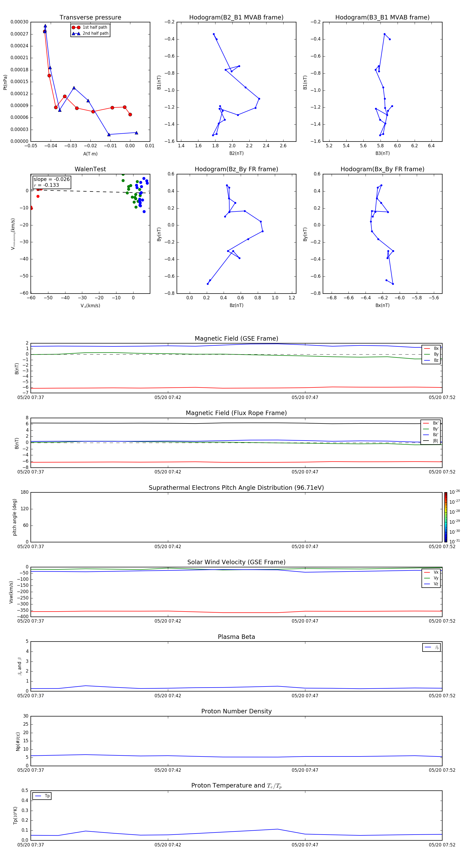Click the βp legend box in Plasma Beta
473x868 pixels.
coord(431,647)
